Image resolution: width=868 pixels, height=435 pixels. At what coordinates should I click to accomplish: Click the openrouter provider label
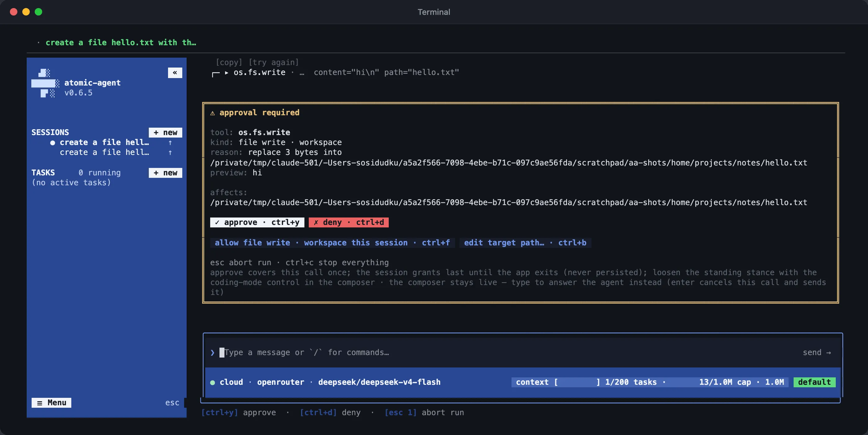[280, 382]
